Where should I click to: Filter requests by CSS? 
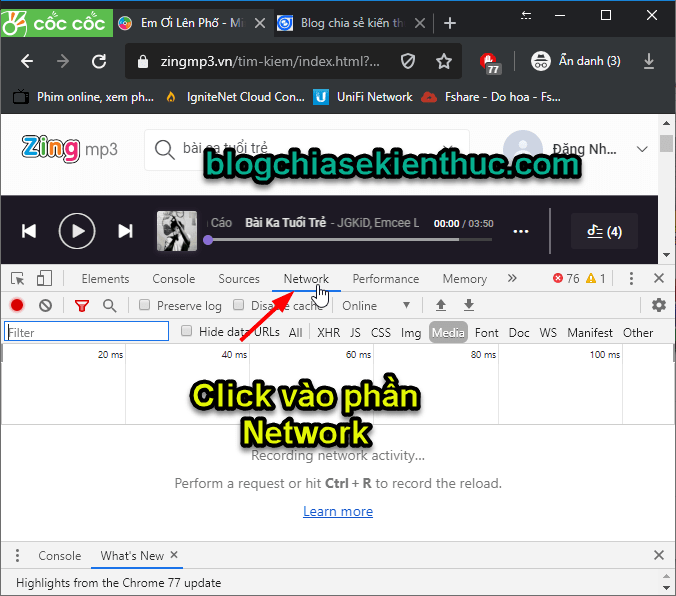381,333
